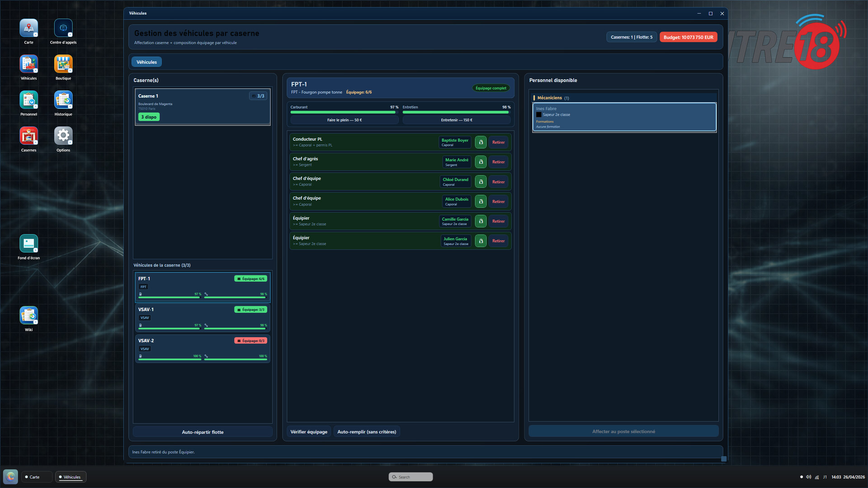This screenshot has width=868, height=488.
Task: Toggle lock for Marie André's Chef d'agrès post
Action: pos(481,162)
